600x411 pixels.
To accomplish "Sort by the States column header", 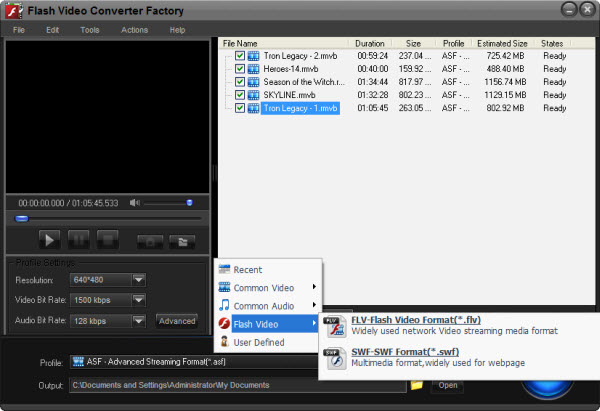I will 552,44.
